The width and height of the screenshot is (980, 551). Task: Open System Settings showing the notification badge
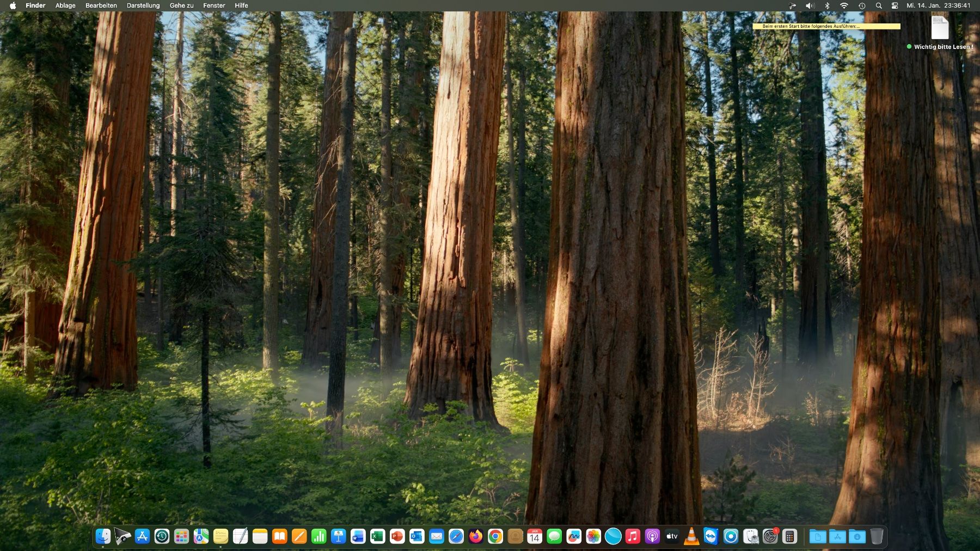point(771,537)
